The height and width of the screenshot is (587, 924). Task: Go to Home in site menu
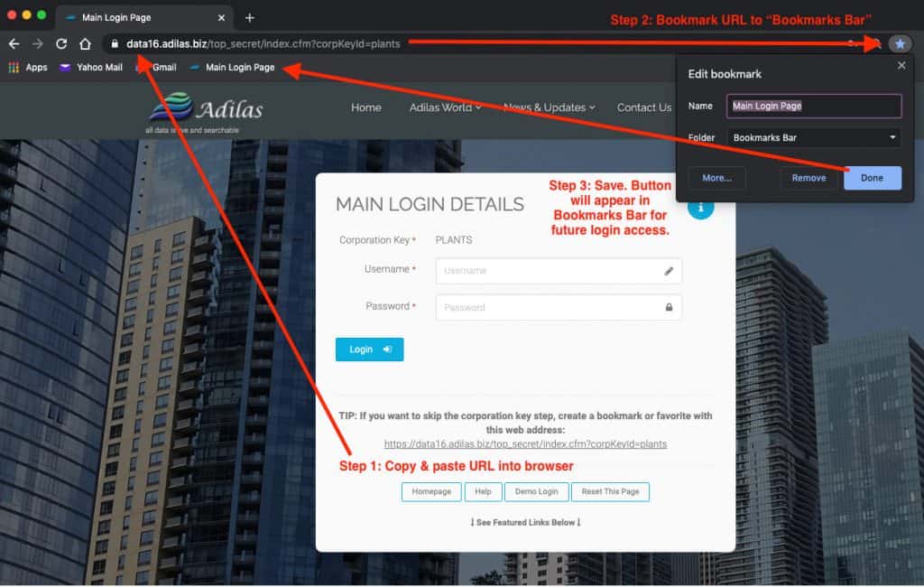tap(366, 107)
